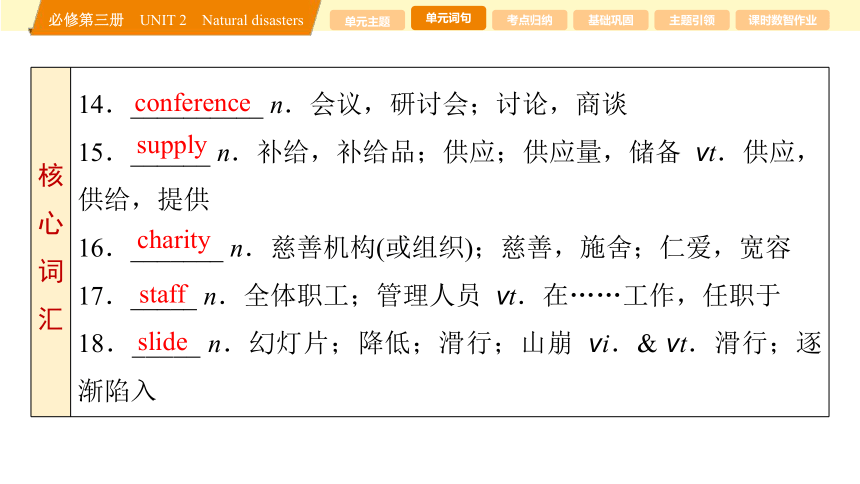Viewport: 860px width, 484px height.
Task: Click the item number 18.
Action: coord(95,344)
